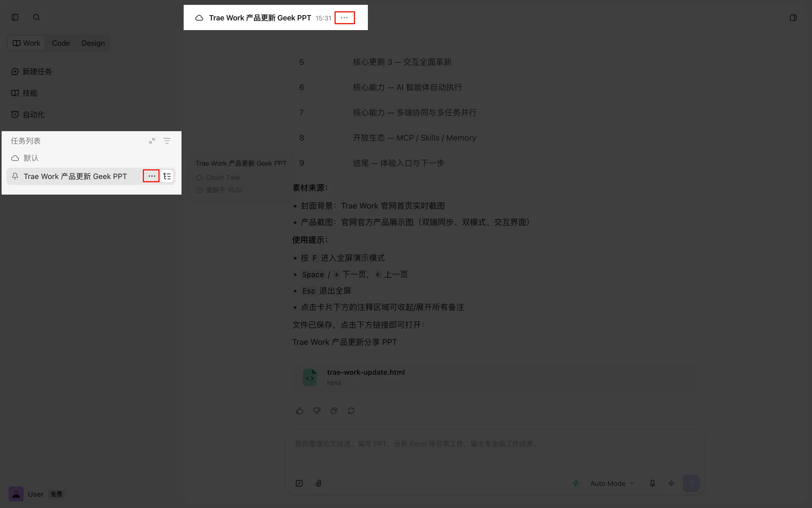This screenshot has width=812, height=508.
Task: Click the 素材来源 heading
Action: coord(310,188)
